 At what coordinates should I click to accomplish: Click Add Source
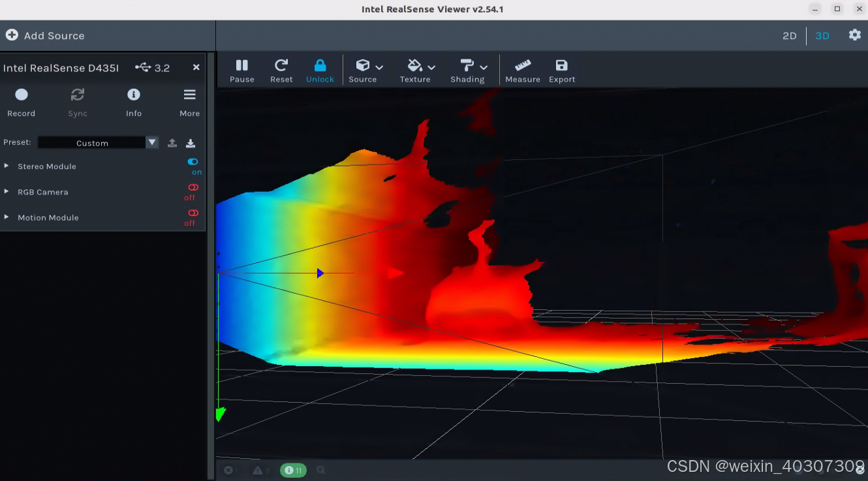click(x=45, y=35)
